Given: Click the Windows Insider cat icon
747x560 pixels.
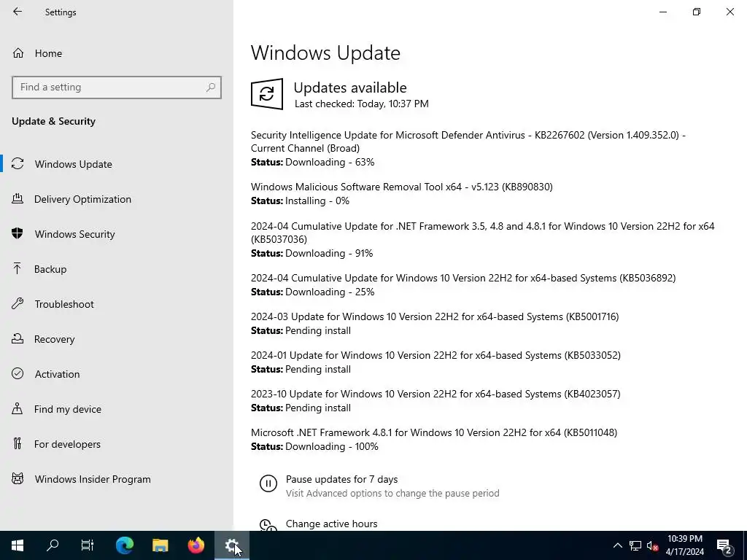Looking at the screenshot, I should point(18,478).
